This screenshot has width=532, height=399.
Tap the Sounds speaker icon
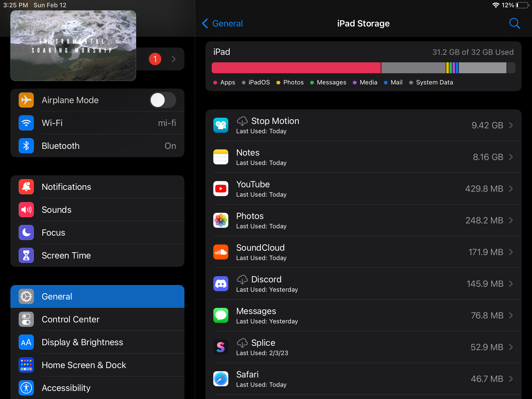(x=26, y=210)
